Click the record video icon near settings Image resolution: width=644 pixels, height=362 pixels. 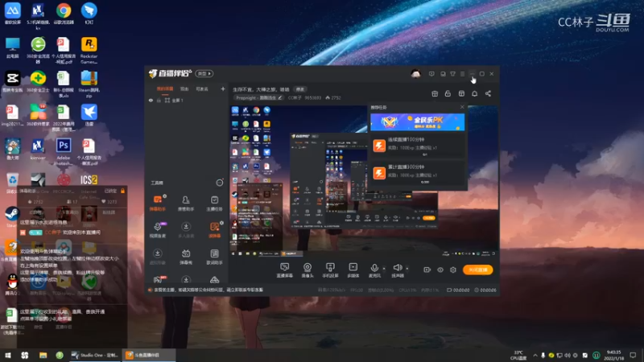[x=427, y=269]
